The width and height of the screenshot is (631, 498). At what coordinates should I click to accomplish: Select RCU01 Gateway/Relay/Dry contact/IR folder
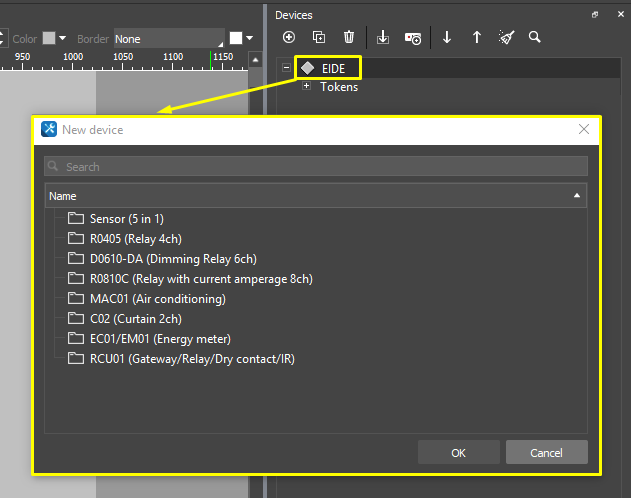point(192,359)
